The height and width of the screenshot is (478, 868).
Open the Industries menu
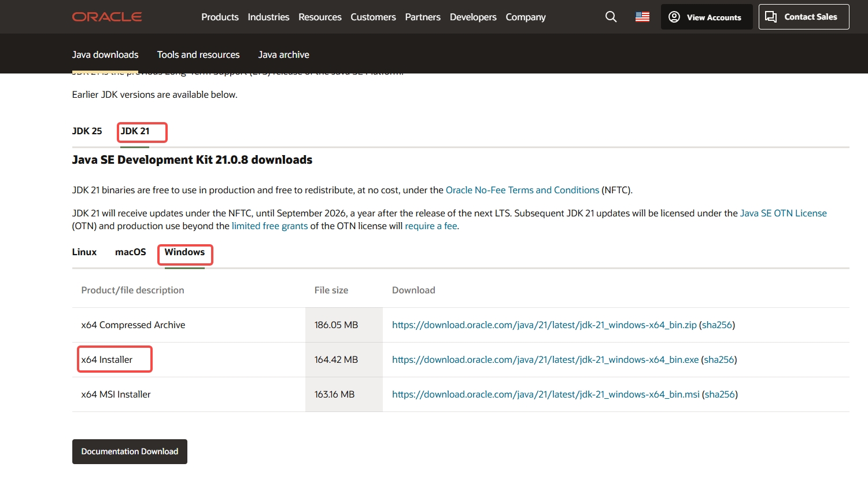click(x=268, y=17)
